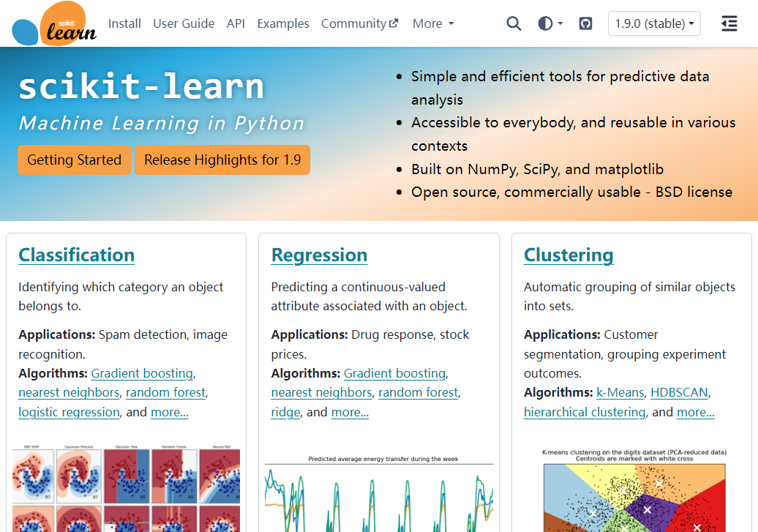Viewport: 758px width, 532px height.
Task: Expand the More navigation dropdown
Action: pos(433,23)
